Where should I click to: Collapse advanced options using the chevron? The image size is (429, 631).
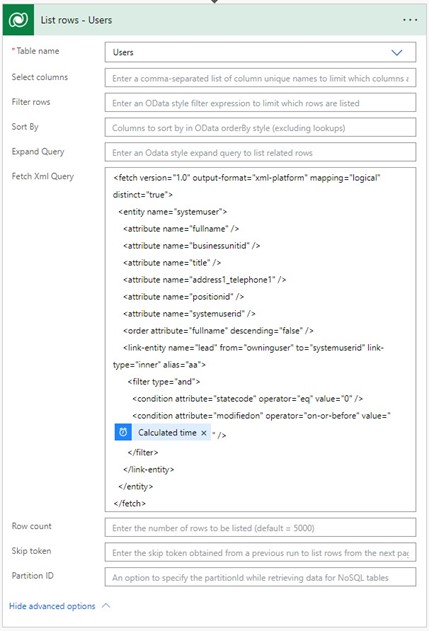(x=106, y=605)
